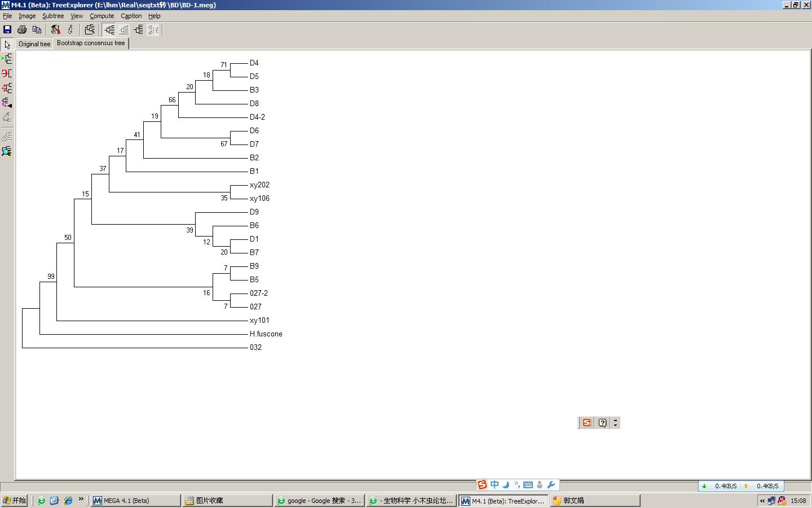The image size is (812, 508).
Task: Select the swap subtree tool (red arrows)
Action: [x=7, y=88]
